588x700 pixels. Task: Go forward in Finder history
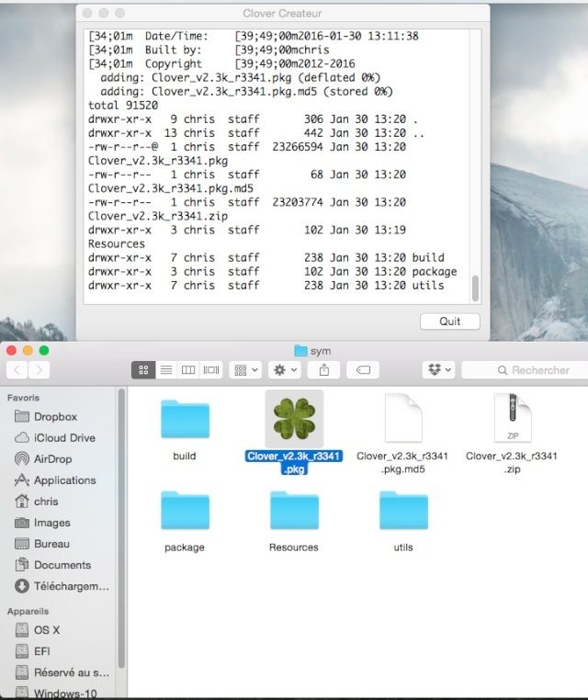coord(40,370)
